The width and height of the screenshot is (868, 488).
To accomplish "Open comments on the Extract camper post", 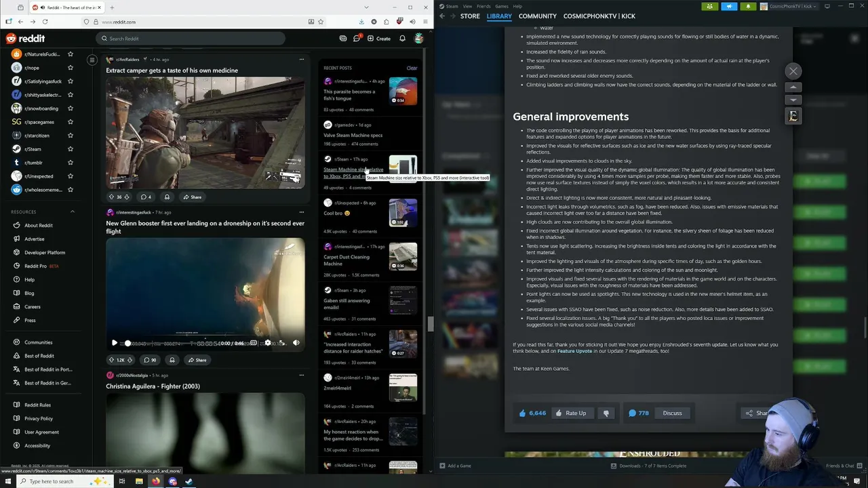I will 145,197.
